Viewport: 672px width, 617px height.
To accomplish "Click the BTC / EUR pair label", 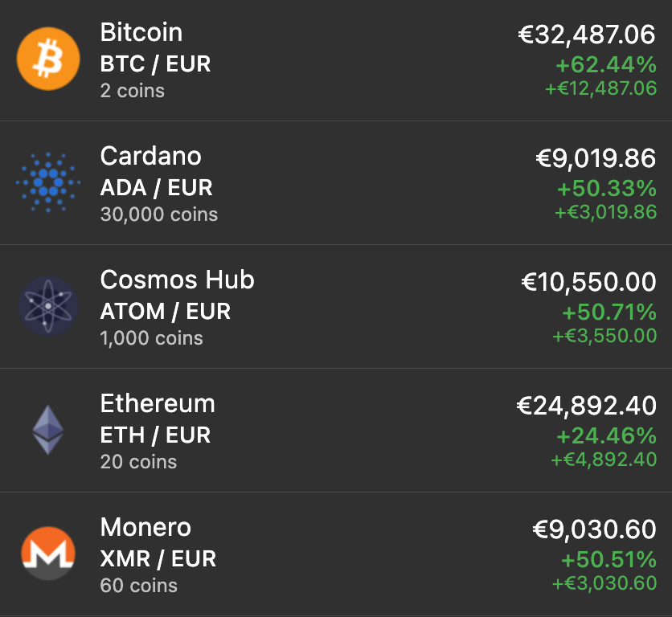I will pos(155,64).
